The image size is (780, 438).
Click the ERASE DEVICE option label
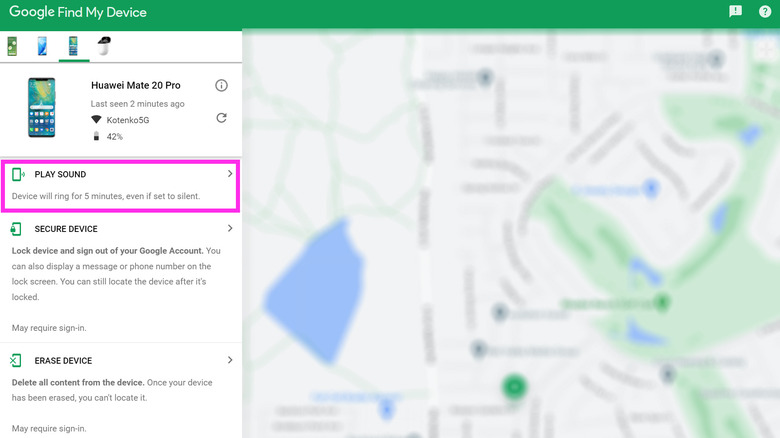pyautogui.click(x=63, y=360)
